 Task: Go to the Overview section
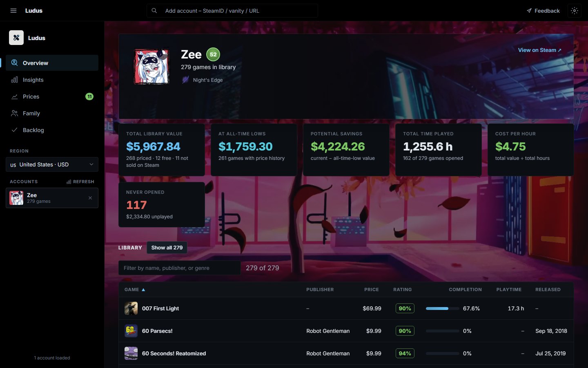pyautogui.click(x=52, y=63)
